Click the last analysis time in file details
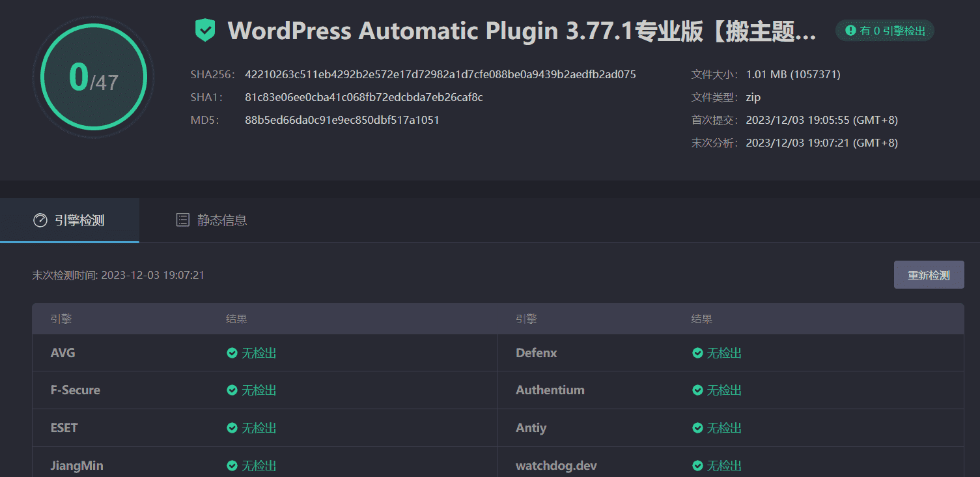Screen dimensions: 980x477 tap(822, 143)
